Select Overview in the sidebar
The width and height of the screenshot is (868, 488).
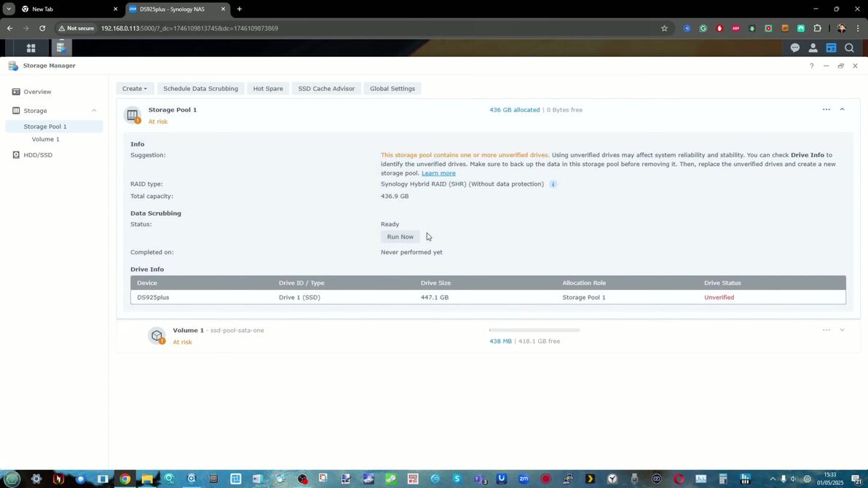click(x=37, y=92)
